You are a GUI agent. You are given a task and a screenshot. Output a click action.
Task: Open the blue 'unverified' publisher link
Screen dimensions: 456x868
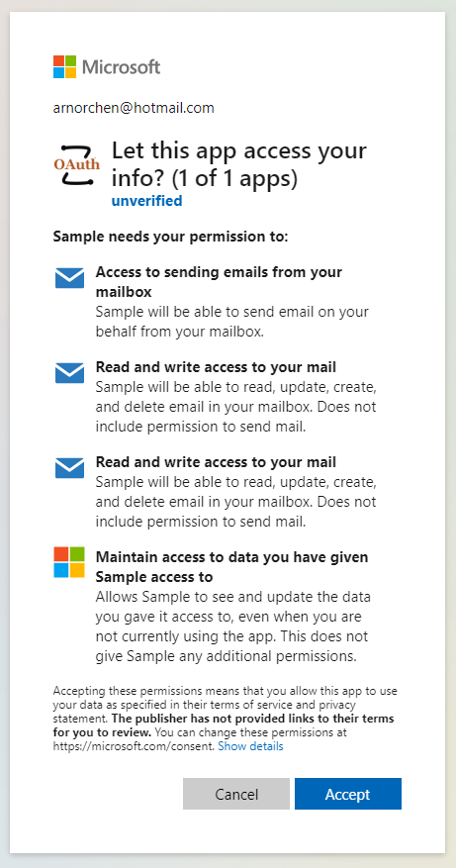(146, 200)
